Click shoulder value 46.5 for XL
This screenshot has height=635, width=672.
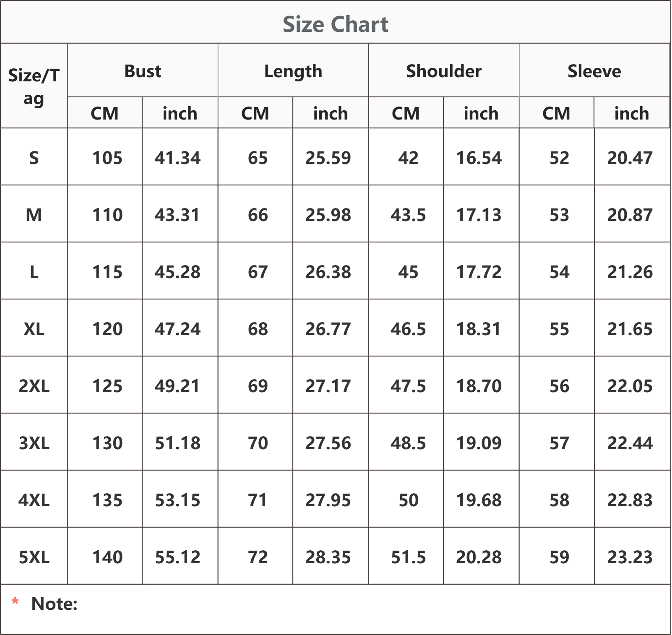point(408,329)
